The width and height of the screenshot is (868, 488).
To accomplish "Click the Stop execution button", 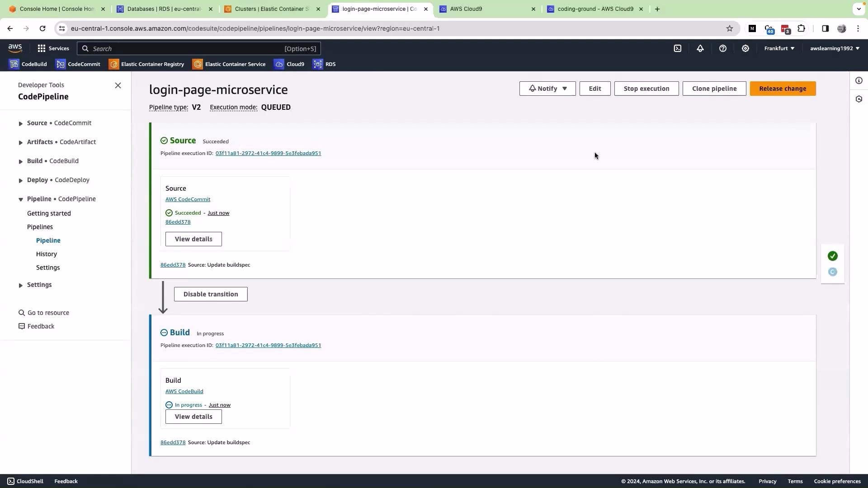I will coord(646,89).
